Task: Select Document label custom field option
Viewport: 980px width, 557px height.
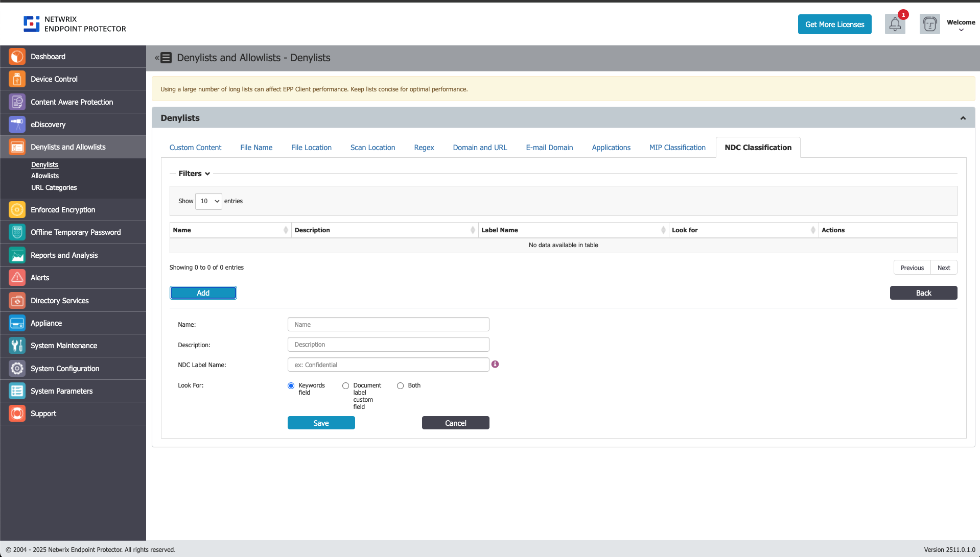Action: (x=345, y=385)
